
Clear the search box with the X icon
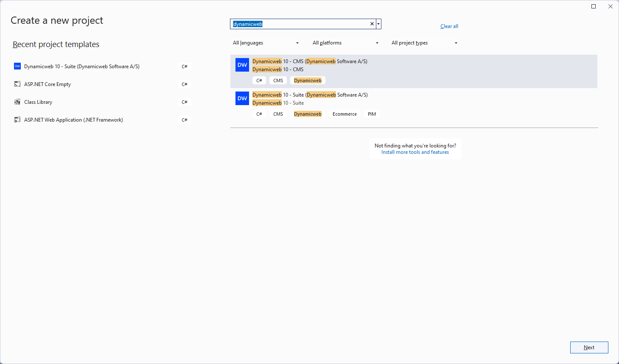tap(372, 24)
